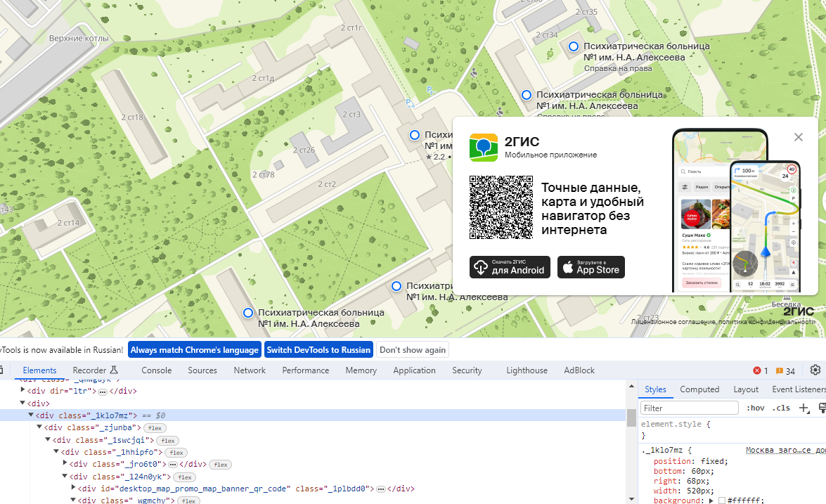The height and width of the screenshot is (504, 826).
Task: Click flex badge on _1hhipfo div
Action: (x=176, y=453)
